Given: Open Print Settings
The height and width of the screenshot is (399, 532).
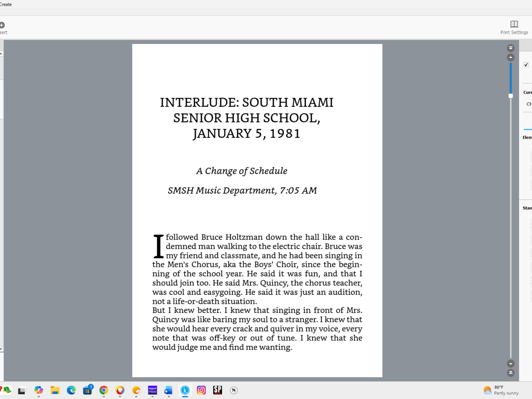Looking at the screenshot, I should point(514,27).
